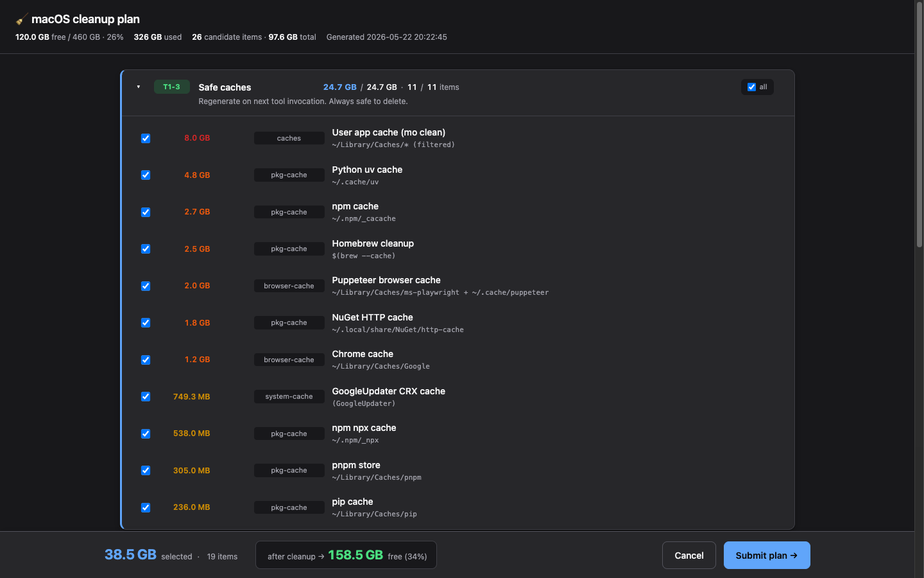The height and width of the screenshot is (578, 924).
Task: Uncheck the Chrome cache checkbox
Action: coord(146,360)
